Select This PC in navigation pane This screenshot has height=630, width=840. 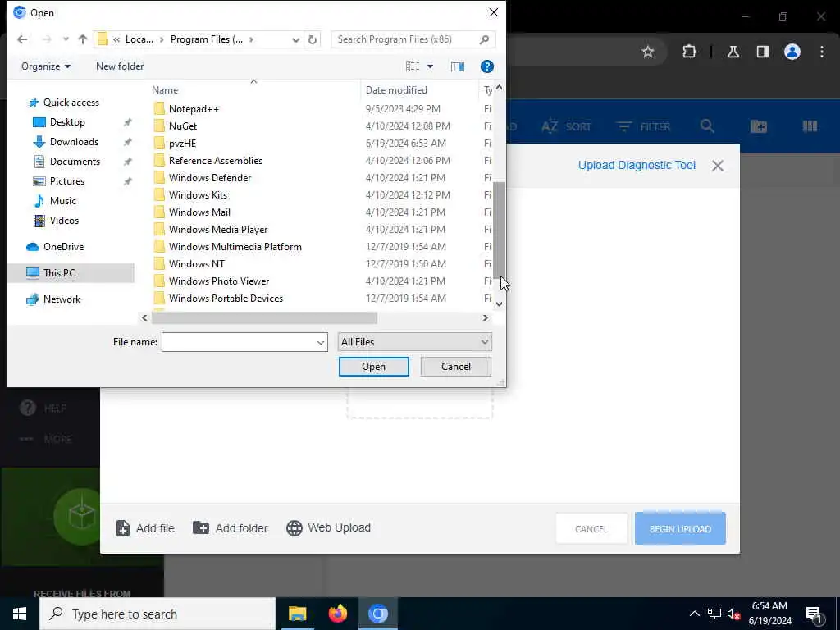click(59, 272)
